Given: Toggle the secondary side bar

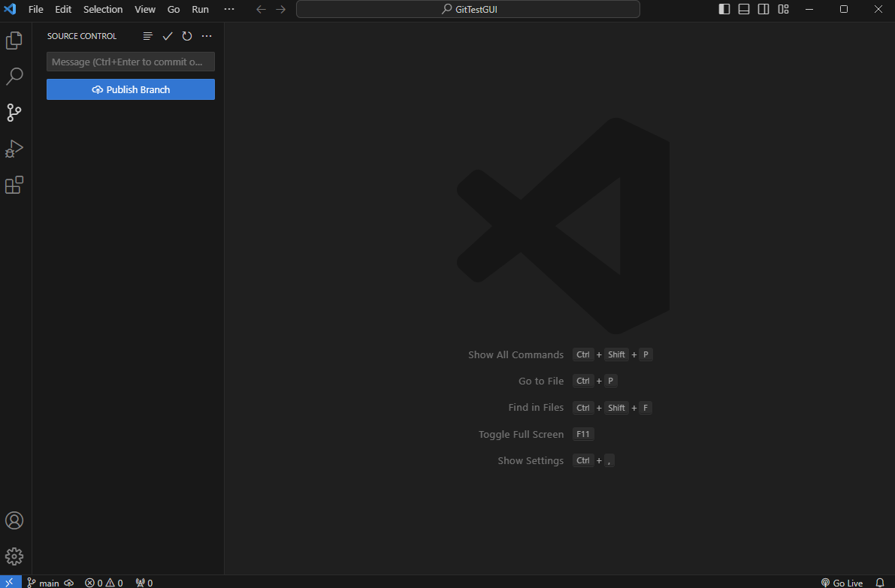Looking at the screenshot, I should pyautogui.click(x=763, y=9).
